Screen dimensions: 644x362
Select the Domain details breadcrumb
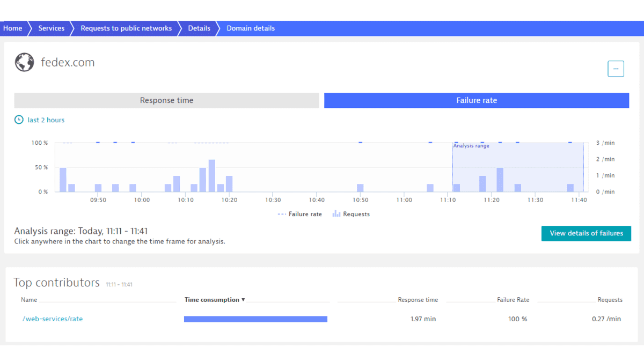coord(250,28)
